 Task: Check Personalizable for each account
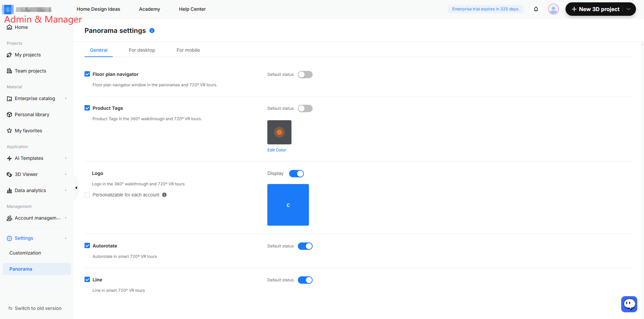87,195
